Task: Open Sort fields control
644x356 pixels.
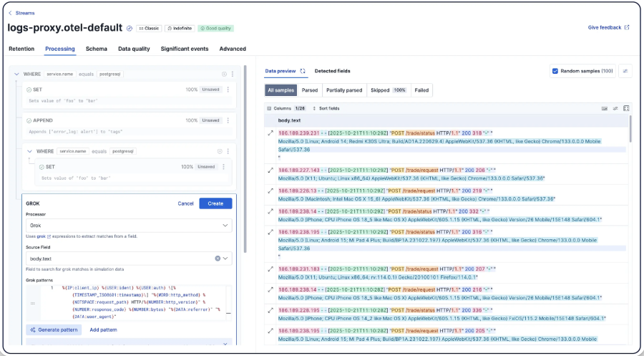Action: click(326, 109)
